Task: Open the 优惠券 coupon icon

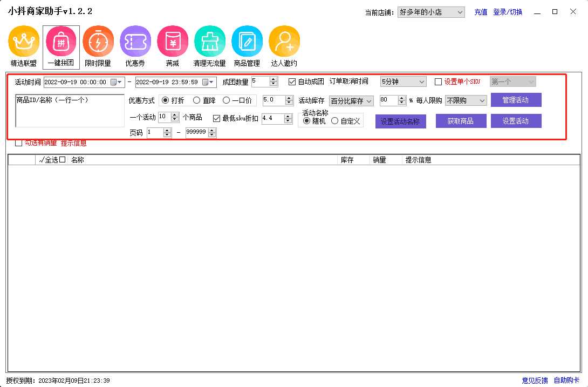Action: click(x=135, y=42)
